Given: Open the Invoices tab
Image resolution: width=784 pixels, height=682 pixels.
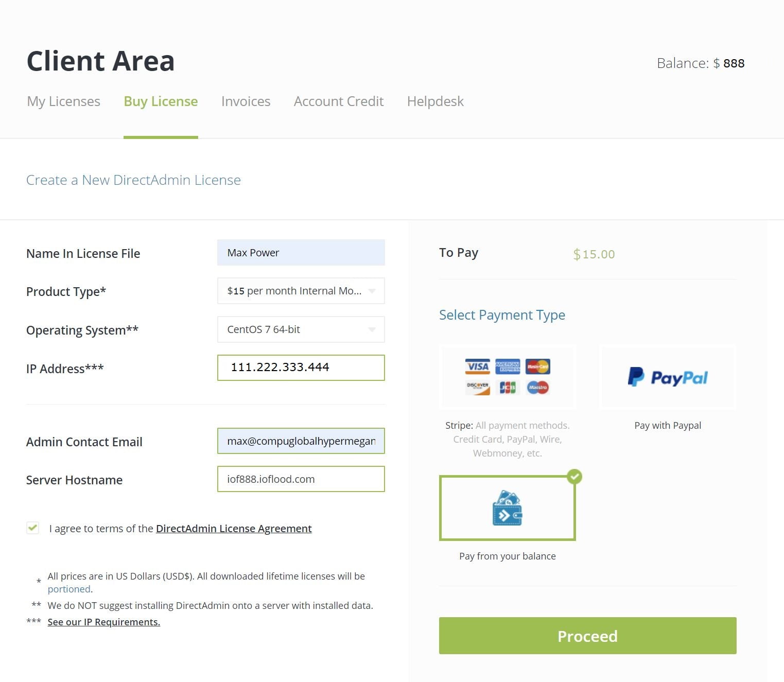Looking at the screenshot, I should click(246, 101).
